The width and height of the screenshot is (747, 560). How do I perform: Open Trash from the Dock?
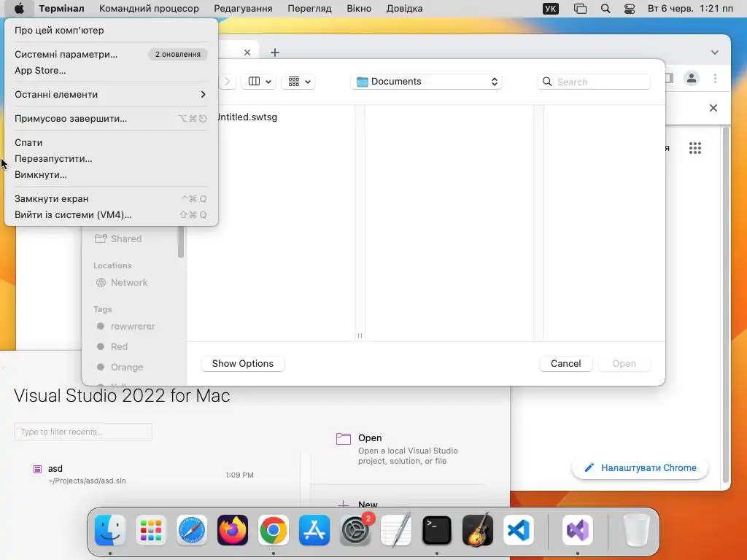(636, 530)
